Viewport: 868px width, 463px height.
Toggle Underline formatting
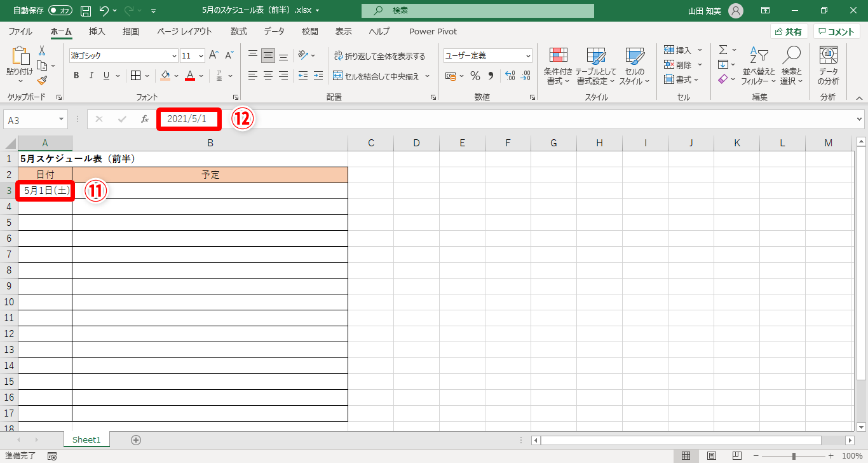click(x=107, y=76)
